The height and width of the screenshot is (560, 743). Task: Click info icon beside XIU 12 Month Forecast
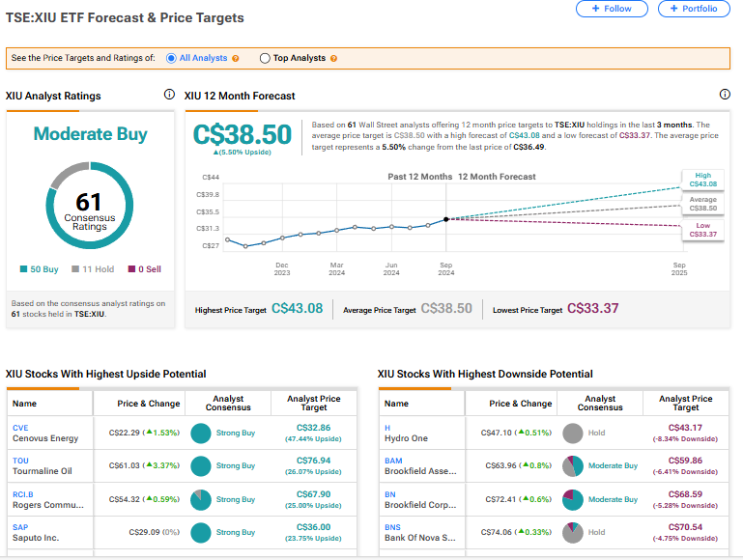725,95
